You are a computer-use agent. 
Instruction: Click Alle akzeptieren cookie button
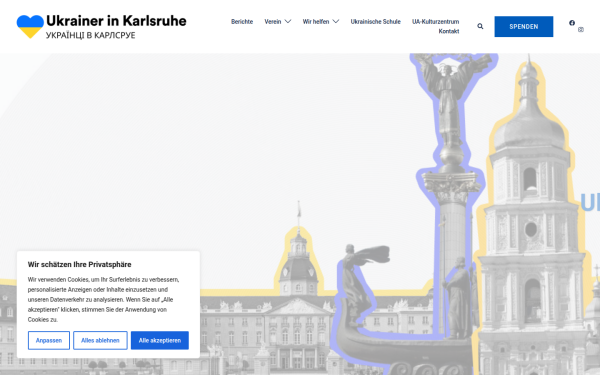coord(160,340)
